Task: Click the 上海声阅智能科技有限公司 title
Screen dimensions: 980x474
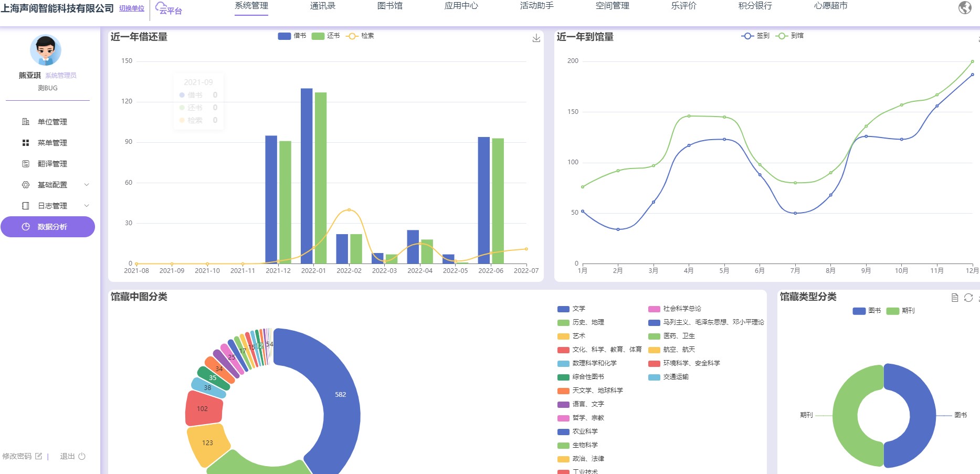Action: 57,8
